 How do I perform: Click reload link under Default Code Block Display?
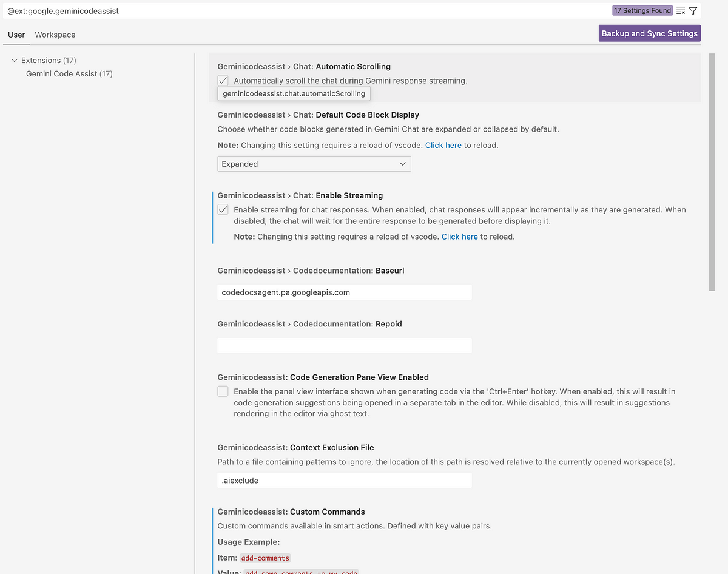(x=443, y=145)
